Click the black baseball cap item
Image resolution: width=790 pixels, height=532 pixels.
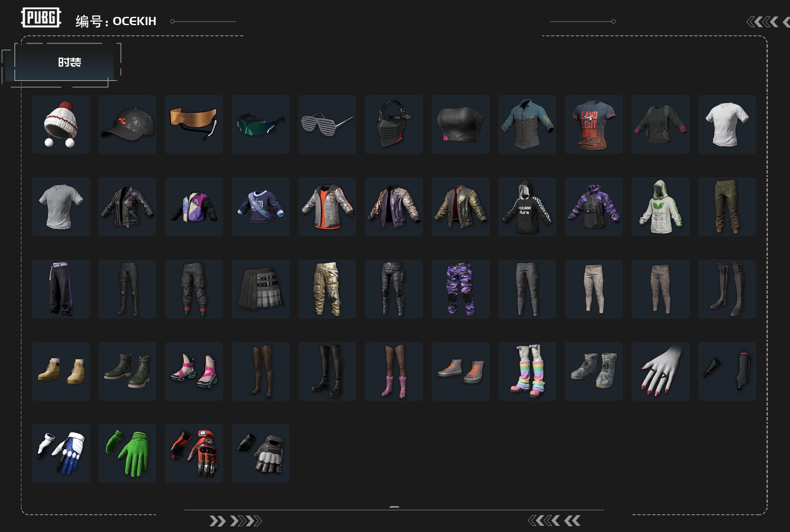click(128, 124)
